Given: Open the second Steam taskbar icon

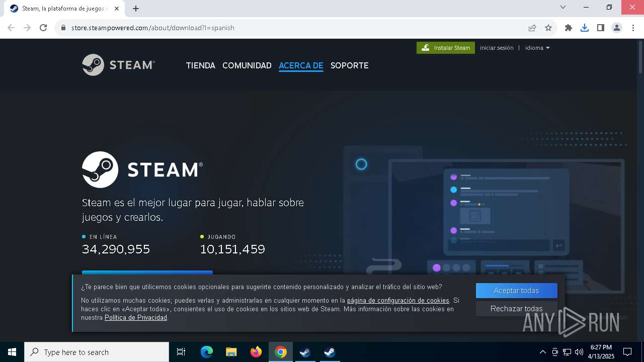Looking at the screenshot, I should [330, 352].
